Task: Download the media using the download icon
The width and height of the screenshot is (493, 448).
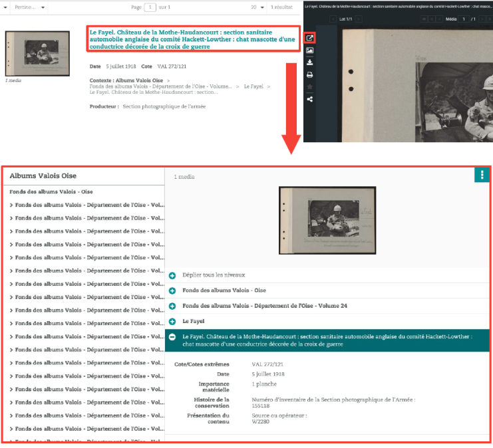Action: tap(309, 62)
